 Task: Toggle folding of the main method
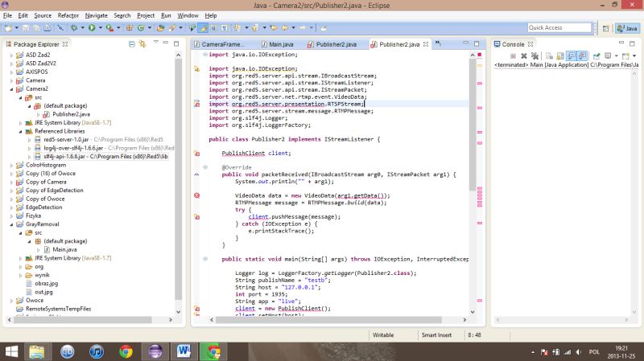click(x=205, y=259)
